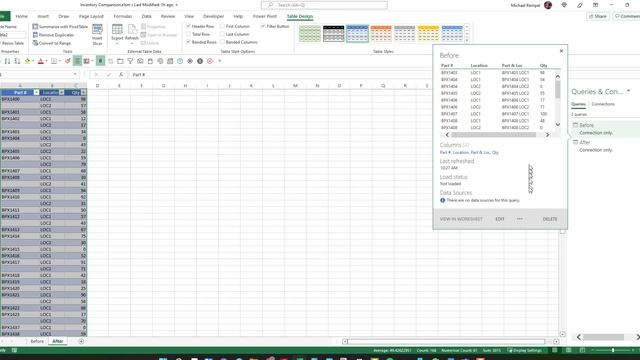The height and width of the screenshot is (360, 640).
Task: Open the font color dropdown arrow
Action: pos(46,61)
